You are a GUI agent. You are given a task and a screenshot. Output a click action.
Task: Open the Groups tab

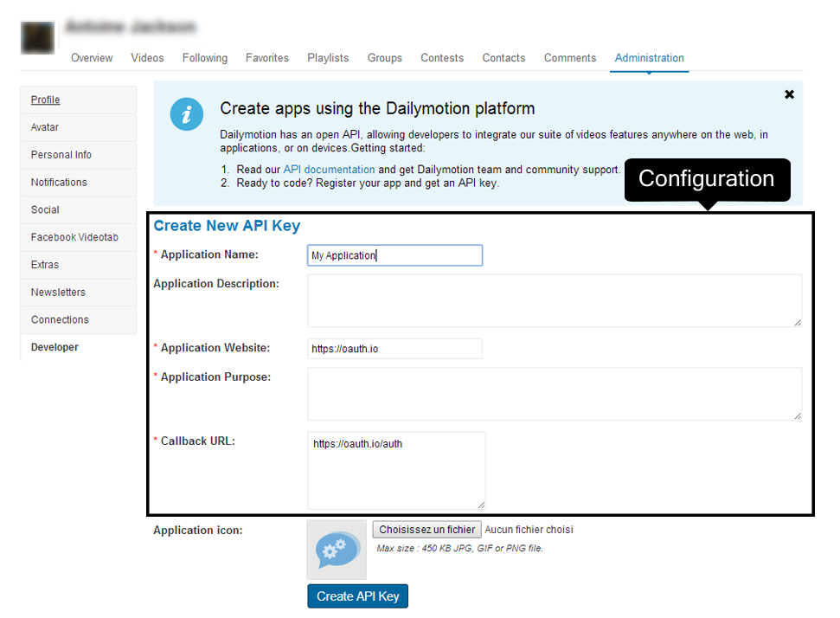pos(385,58)
